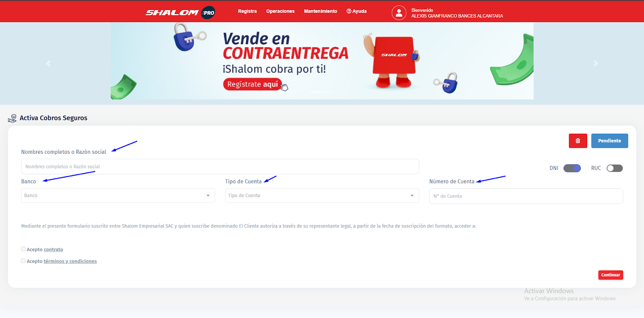
Task: Check the Acepto contrato checkbox
Action: coord(23,249)
